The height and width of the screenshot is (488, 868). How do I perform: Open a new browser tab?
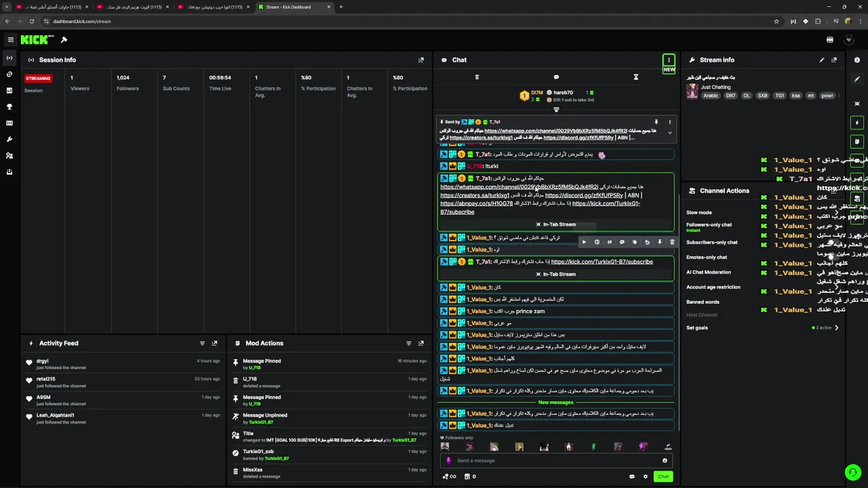pyautogui.click(x=340, y=7)
